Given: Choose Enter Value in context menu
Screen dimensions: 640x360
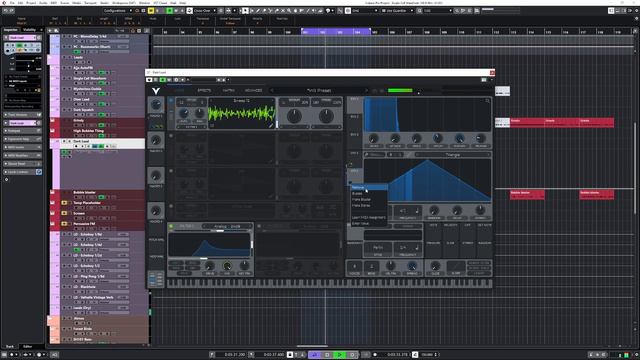Looking at the screenshot, I should click(x=369, y=224).
